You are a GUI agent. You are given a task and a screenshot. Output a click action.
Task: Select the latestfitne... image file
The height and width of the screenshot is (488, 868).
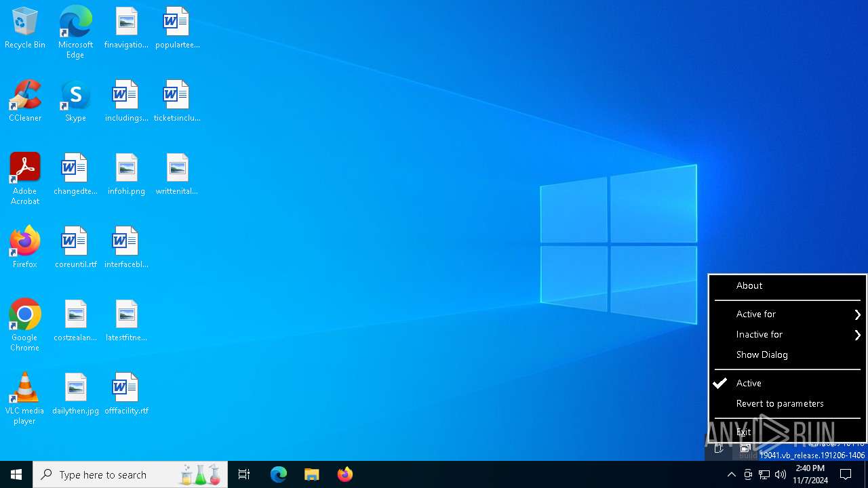(x=126, y=321)
